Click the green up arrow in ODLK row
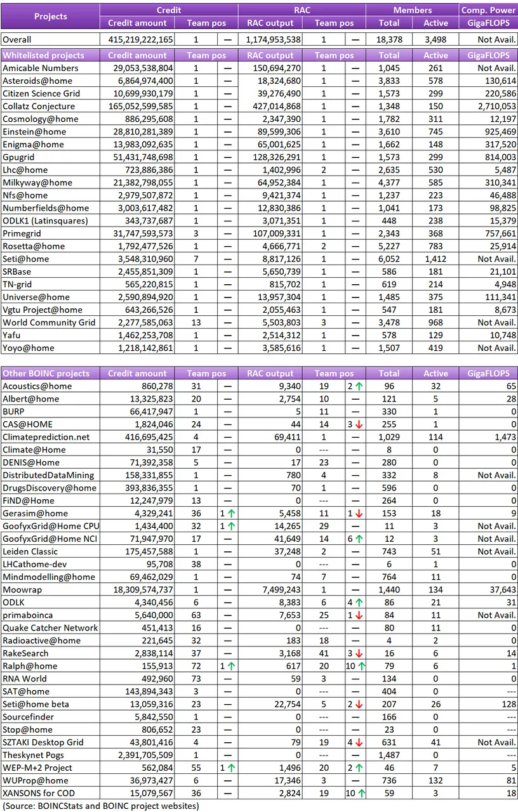The height and width of the screenshot is (812, 518). coord(359,602)
